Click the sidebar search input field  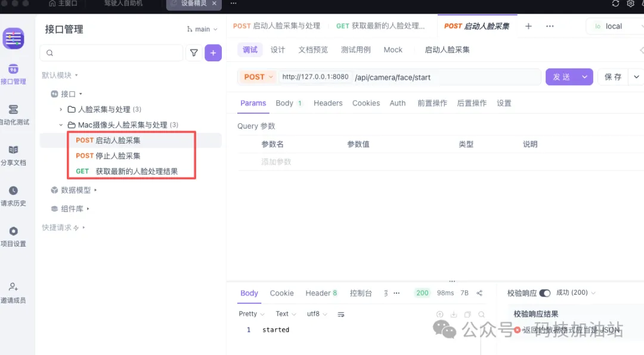pos(112,52)
